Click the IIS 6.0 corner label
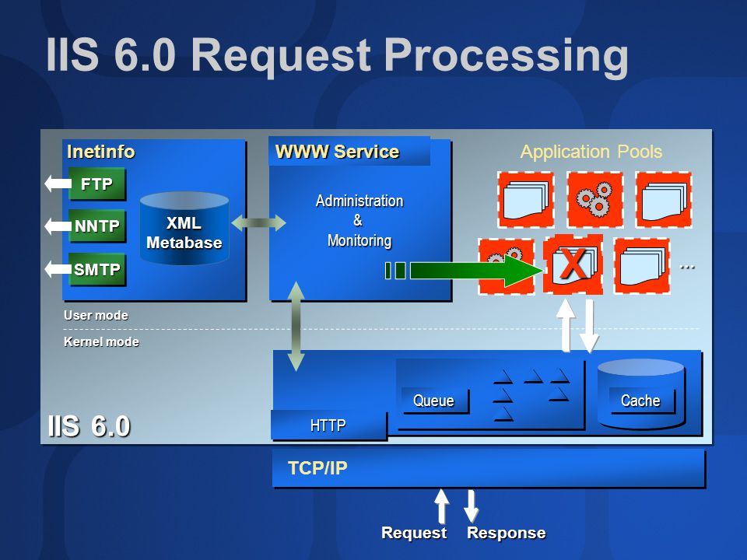747x560 pixels. 89,425
